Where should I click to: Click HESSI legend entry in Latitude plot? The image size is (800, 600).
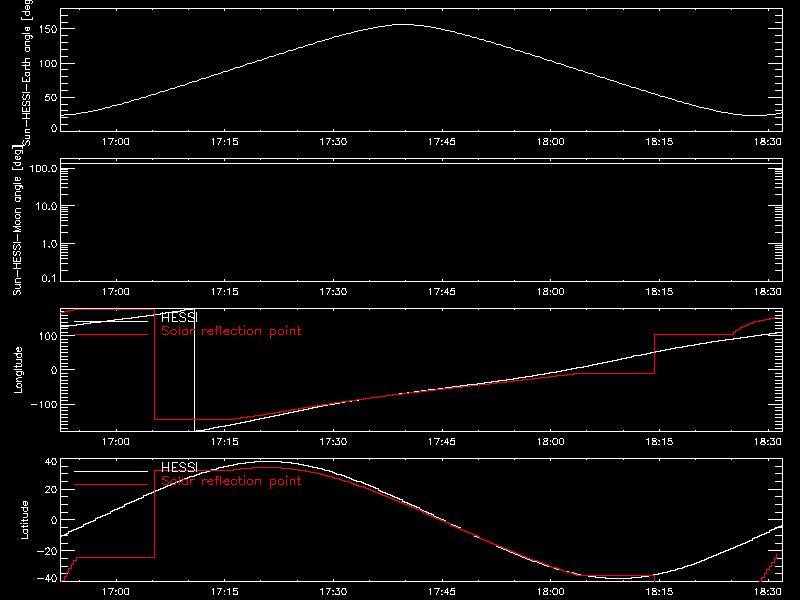pyautogui.click(x=179, y=467)
